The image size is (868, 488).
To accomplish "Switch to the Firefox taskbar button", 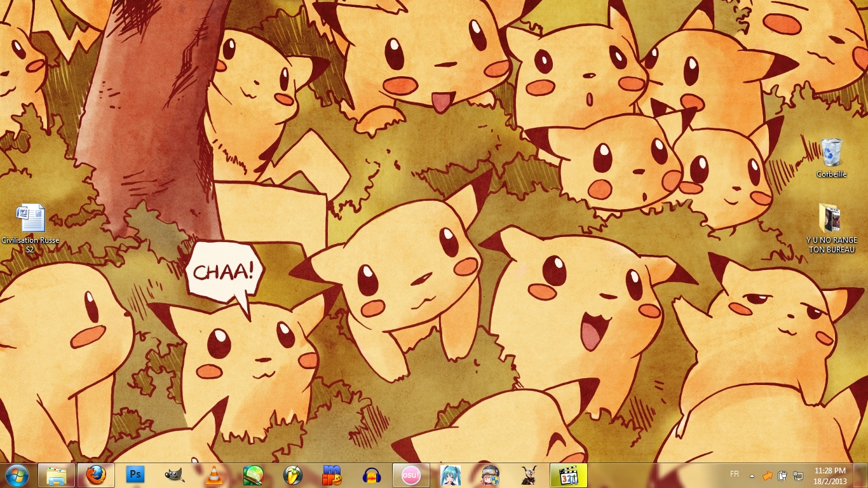I will [96, 475].
